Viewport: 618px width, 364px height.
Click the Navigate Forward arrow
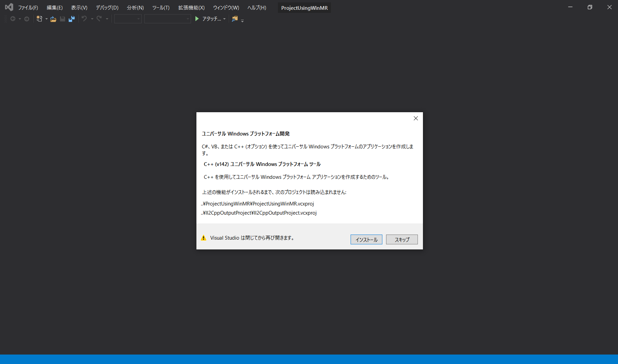[26, 19]
